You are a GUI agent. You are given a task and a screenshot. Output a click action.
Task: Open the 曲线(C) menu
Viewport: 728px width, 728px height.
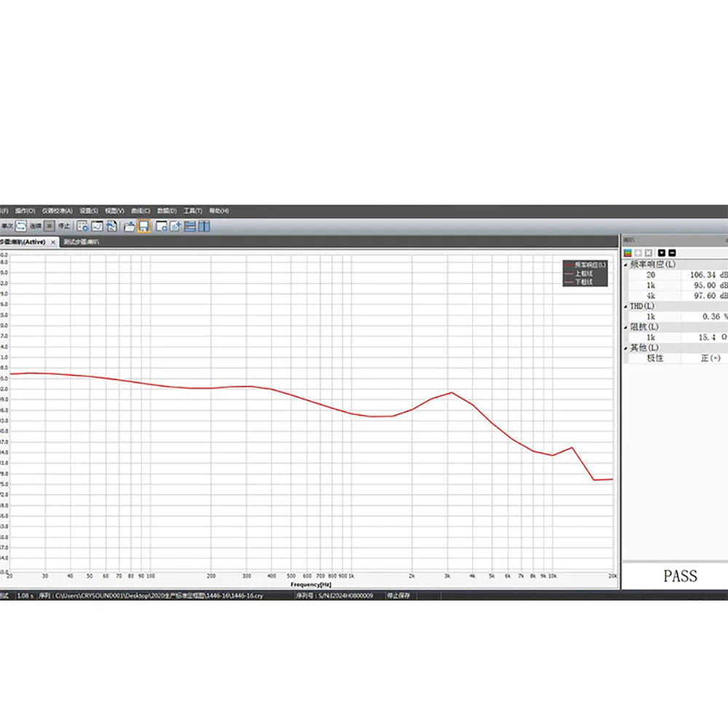click(x=141, y=211)
